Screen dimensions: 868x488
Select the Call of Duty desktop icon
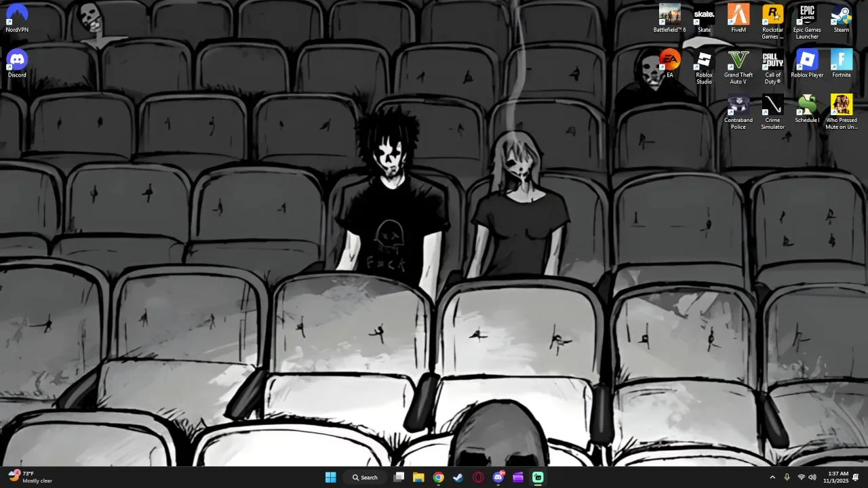tap(772, 67)
